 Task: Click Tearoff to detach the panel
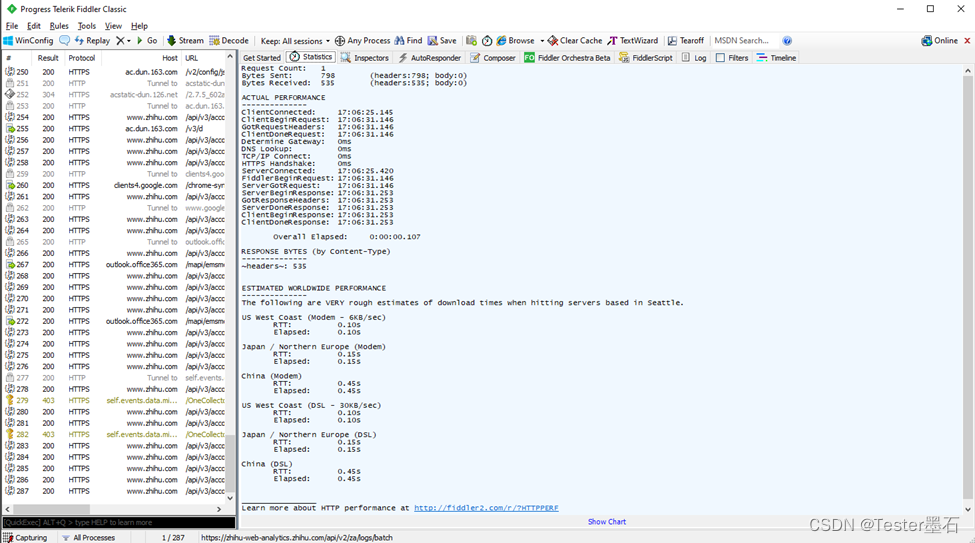point(686,40)
